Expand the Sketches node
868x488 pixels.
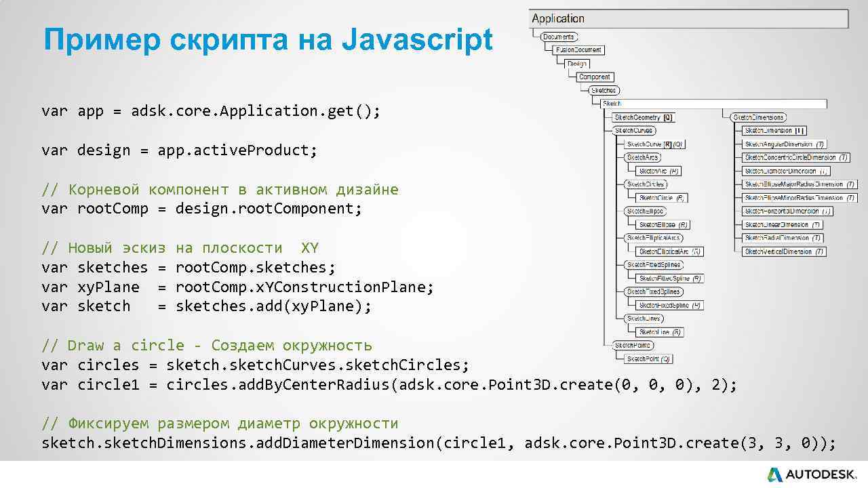coord(604,91)
